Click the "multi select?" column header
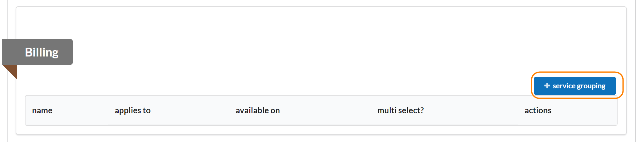The width and height of the screenshot is (644, 142). pos(400,110)
